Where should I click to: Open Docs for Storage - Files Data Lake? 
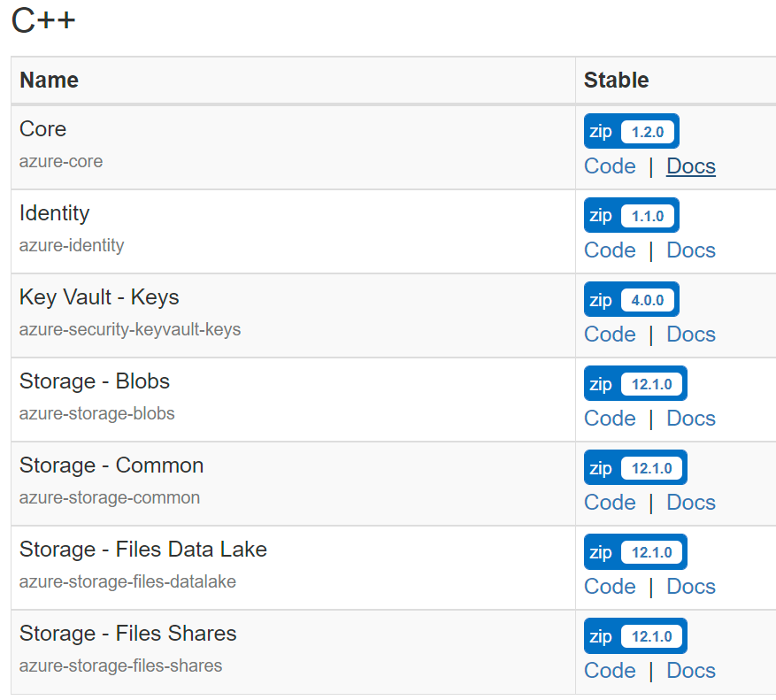pos(690,586)
